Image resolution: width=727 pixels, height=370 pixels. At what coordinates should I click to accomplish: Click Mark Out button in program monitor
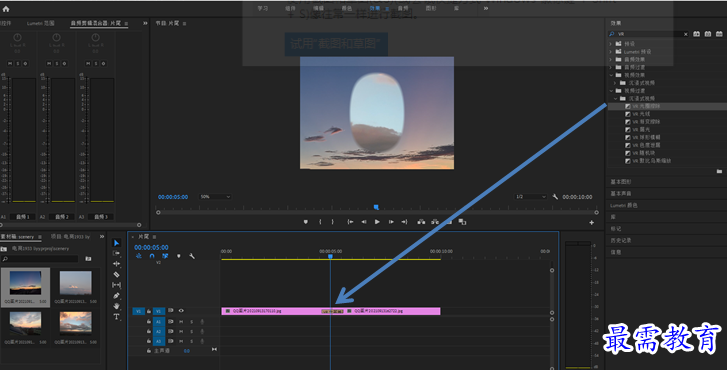(x=332, y=222)
